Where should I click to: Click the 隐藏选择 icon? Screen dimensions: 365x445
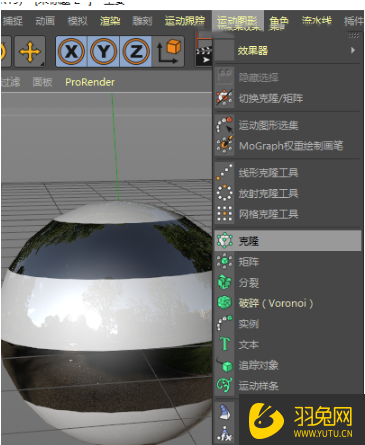(x=225, y=77)
